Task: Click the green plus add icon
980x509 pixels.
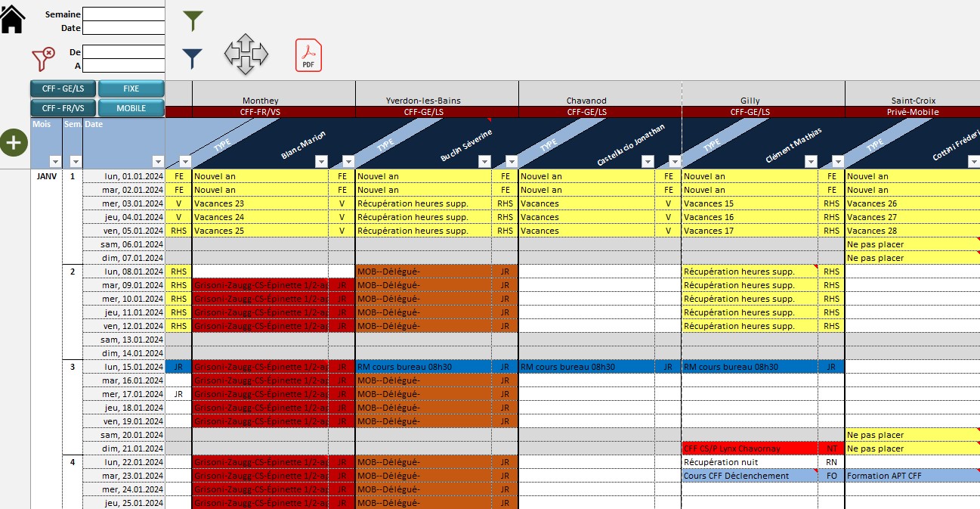Action: coord(13,143)
